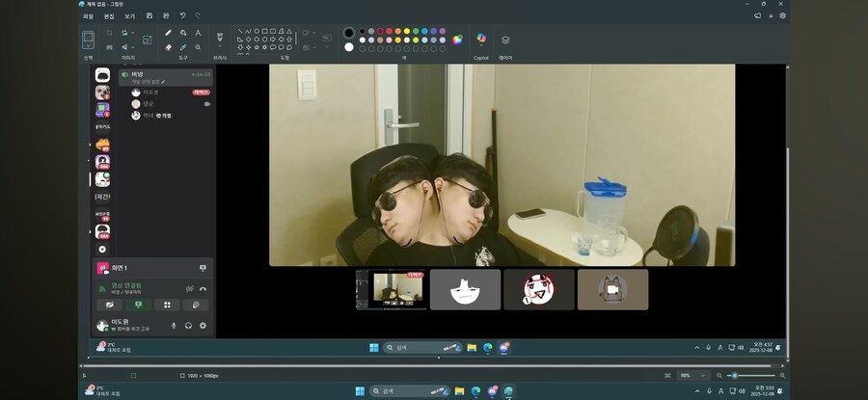Expand hidden tray icons chevron on real taskbar
This screenshot has width=868, height=400.
[x=698, y=391]
